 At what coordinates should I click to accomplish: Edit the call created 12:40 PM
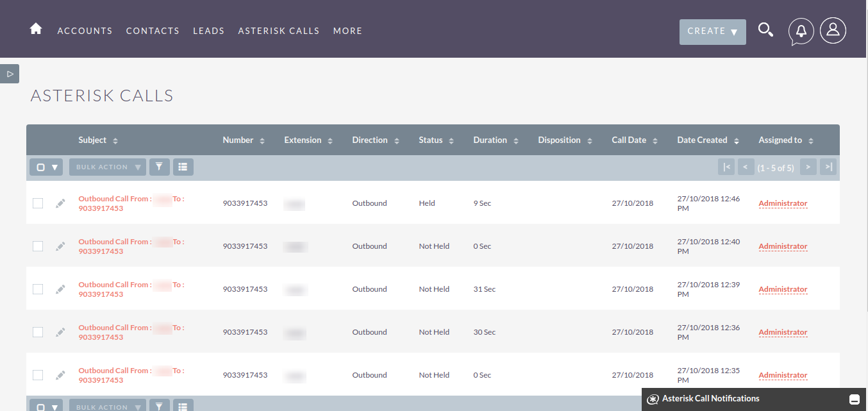pos(60,246)
